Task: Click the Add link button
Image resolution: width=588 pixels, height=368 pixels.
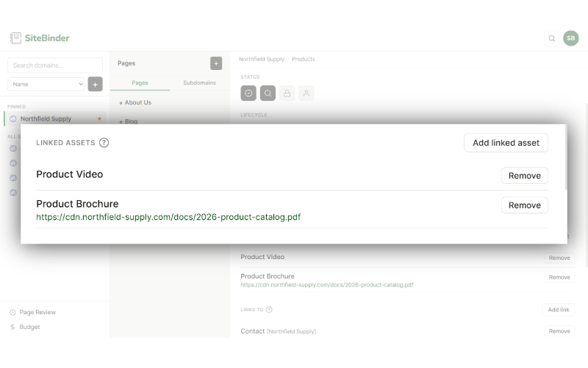Action: (x=559, y=310)
